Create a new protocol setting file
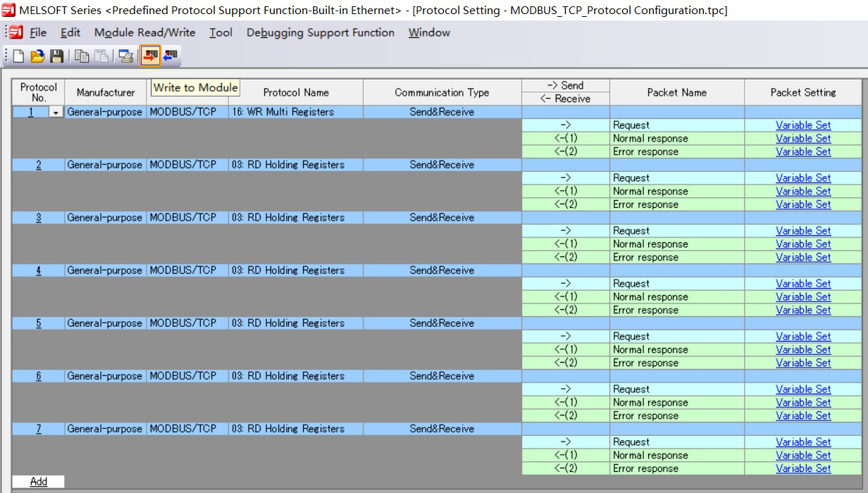Viewport: 868px width, 493px height. 19,56
